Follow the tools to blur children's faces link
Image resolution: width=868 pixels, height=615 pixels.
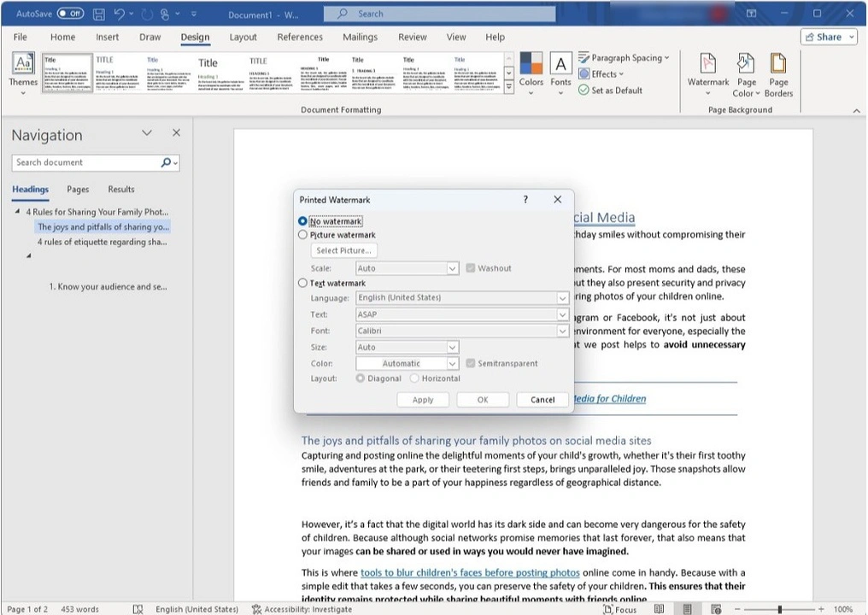coord(470,572)
